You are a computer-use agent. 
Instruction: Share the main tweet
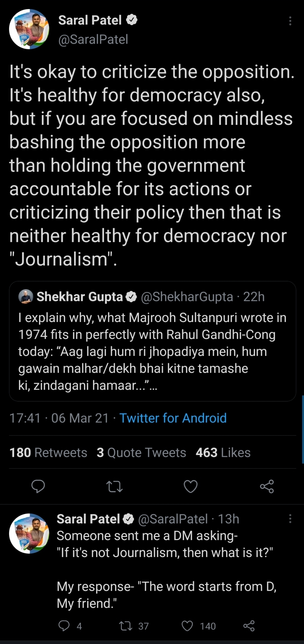click(x=267, y=486)
